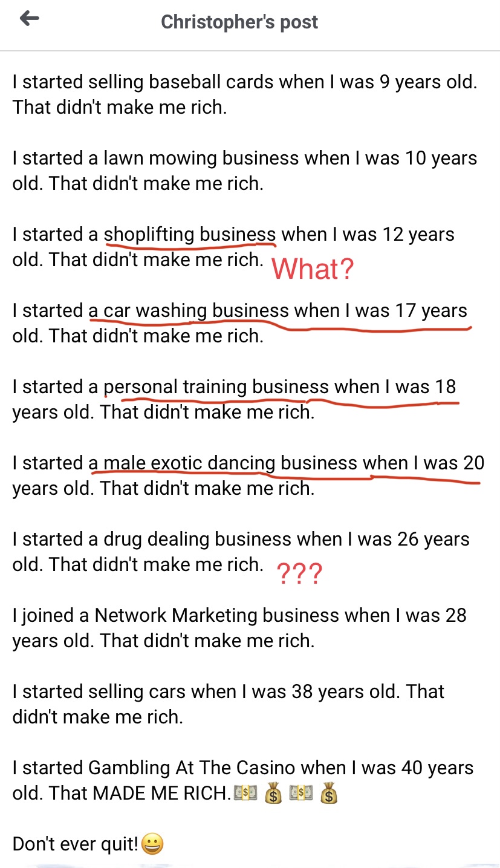Tap the underlined car washing business phrase

pyautogui.click(x=189, y=311)
